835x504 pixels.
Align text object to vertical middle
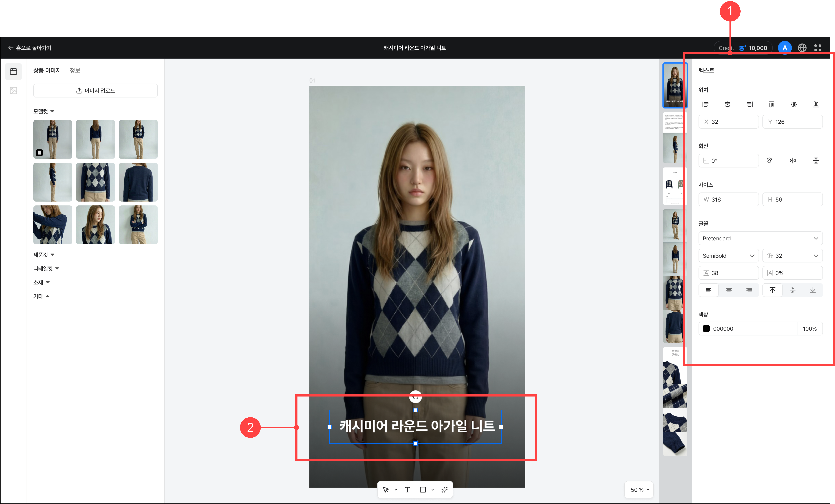[x=794, y=104]
